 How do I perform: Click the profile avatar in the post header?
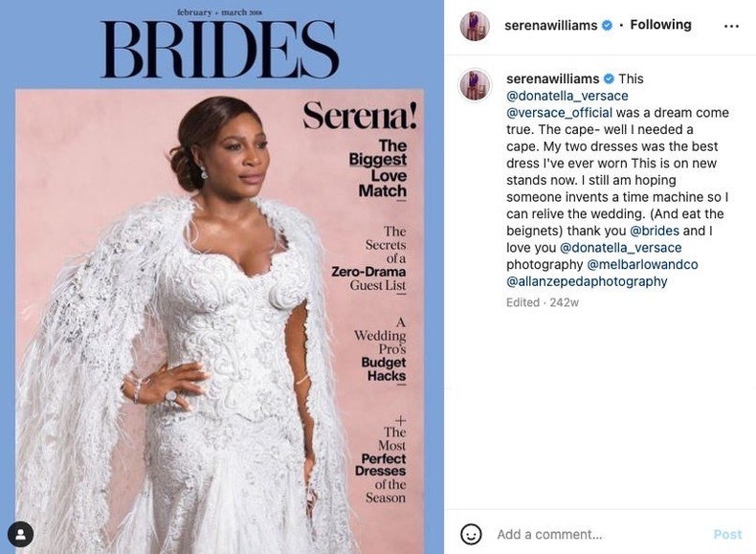click(475, 26)
